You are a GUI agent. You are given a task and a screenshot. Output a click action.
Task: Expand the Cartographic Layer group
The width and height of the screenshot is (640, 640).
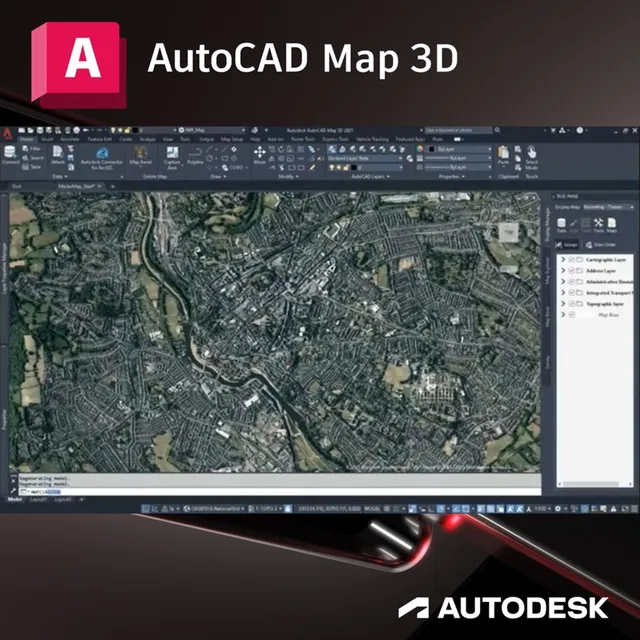563,260
